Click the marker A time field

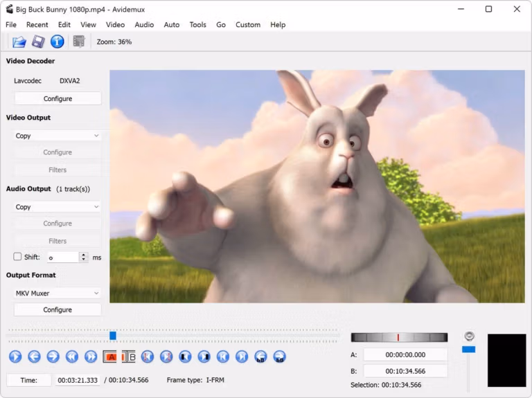(405, 354)
